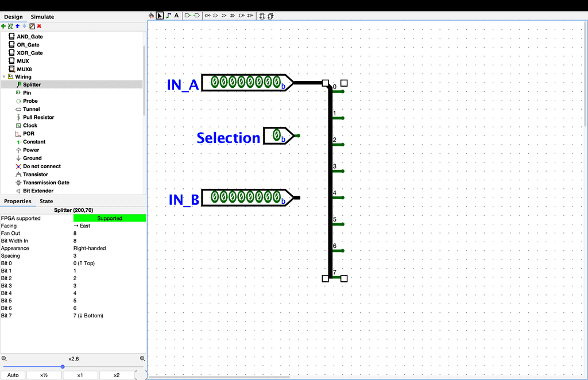Click the green plus Add Circuit icon
The image size is (588, 380).
pyautogui.click(x=3, y=26)
